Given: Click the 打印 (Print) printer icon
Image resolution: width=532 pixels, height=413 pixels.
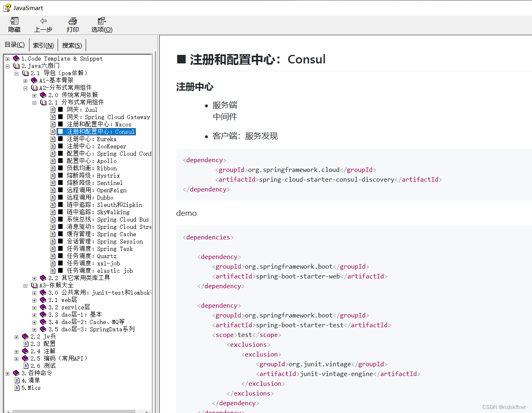Looking at the screenshot, I should [x=73, y=21].
